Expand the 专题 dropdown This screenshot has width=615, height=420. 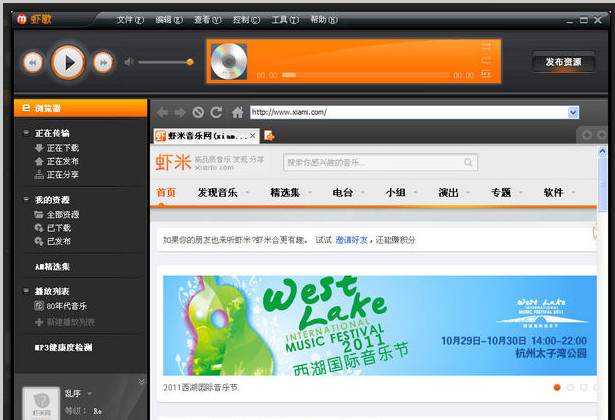click(x=520, y=193)
